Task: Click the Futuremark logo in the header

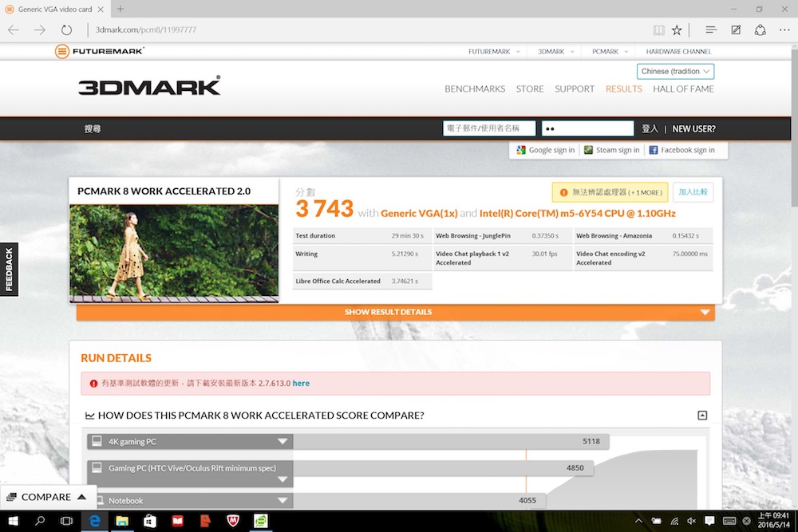Action: click(x=98, y=51)
